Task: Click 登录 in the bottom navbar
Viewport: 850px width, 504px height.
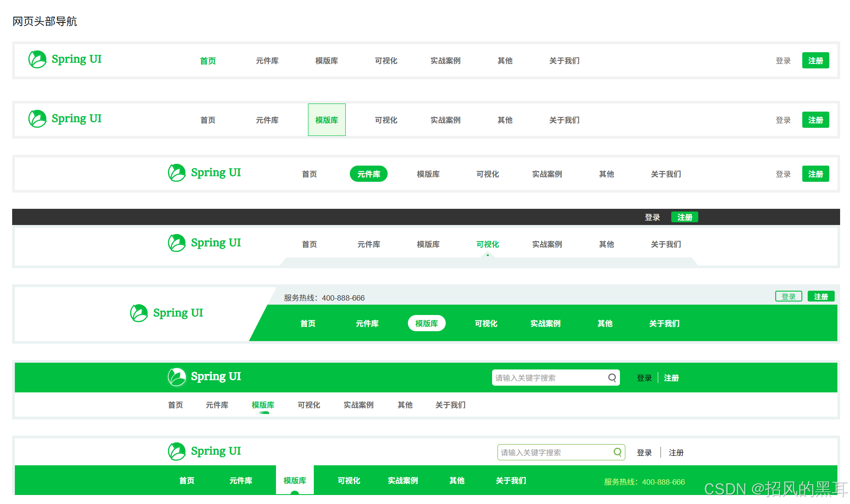Action: (x=644, y=453)
